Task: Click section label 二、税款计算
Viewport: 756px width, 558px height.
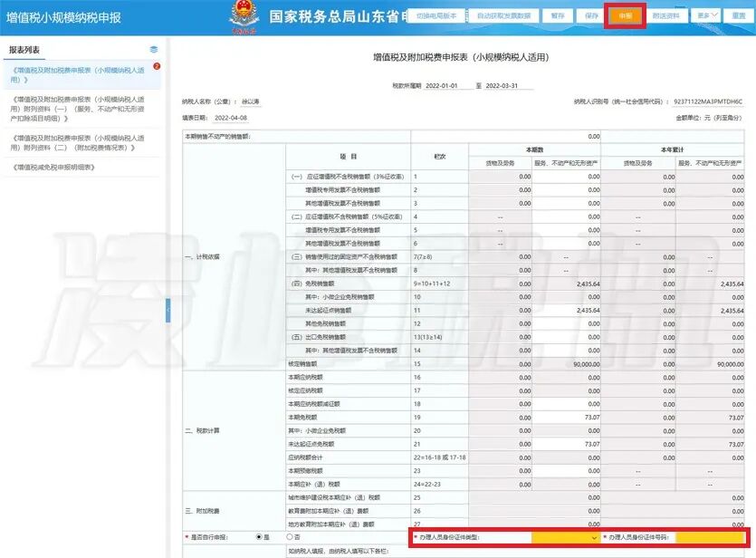Action: (x=203, y=430)
